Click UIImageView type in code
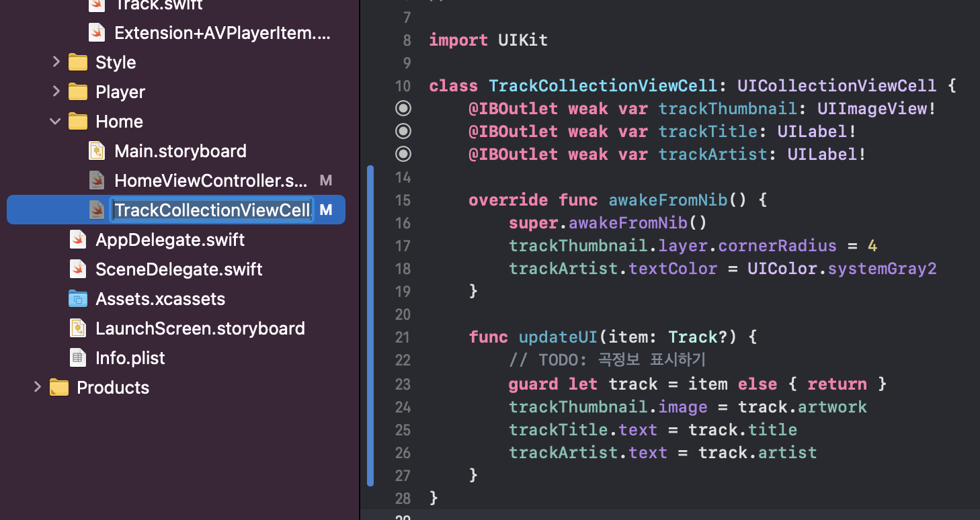This screenshot has height=520, width=980. coord(872,108)
